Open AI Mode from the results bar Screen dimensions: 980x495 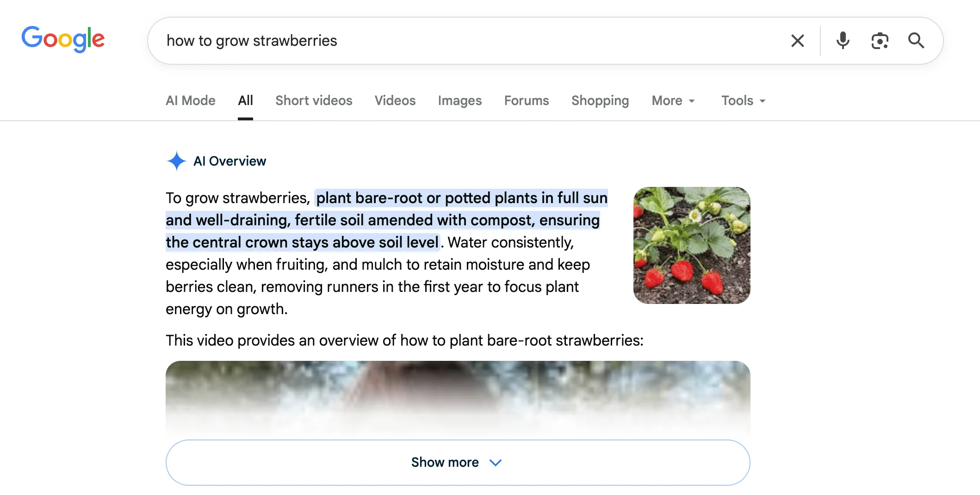click(x=190, y=100)
